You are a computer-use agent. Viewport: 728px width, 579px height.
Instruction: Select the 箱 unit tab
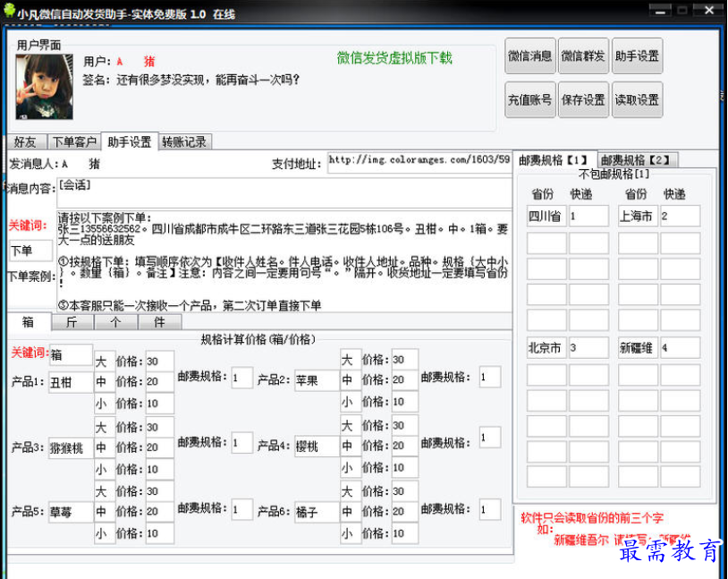(29, 321)
